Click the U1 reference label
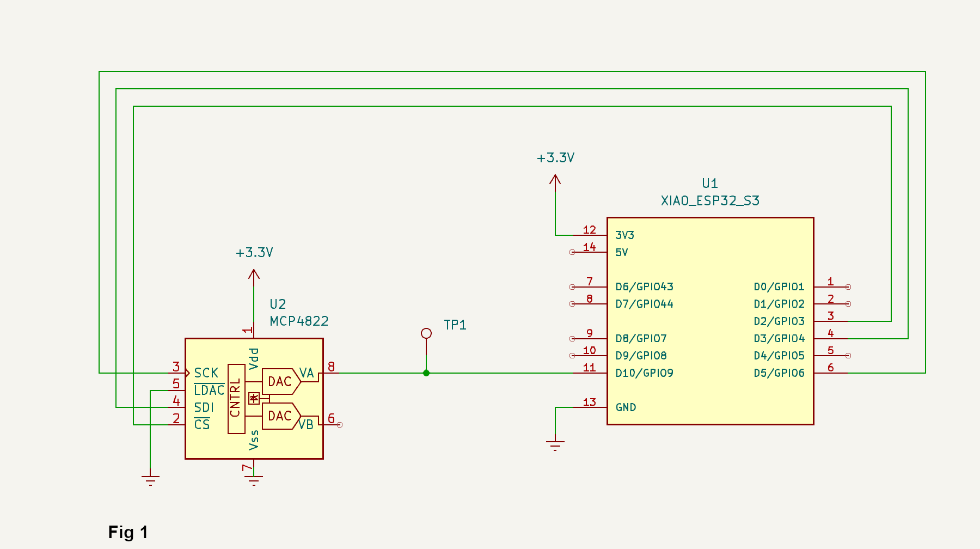980x549 pixels. pos(710,184)
